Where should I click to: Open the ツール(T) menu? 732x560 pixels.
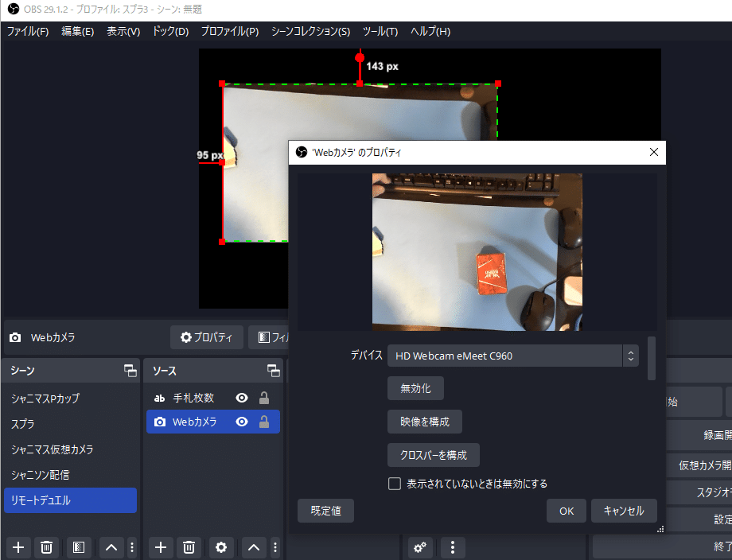pos(380,31)
